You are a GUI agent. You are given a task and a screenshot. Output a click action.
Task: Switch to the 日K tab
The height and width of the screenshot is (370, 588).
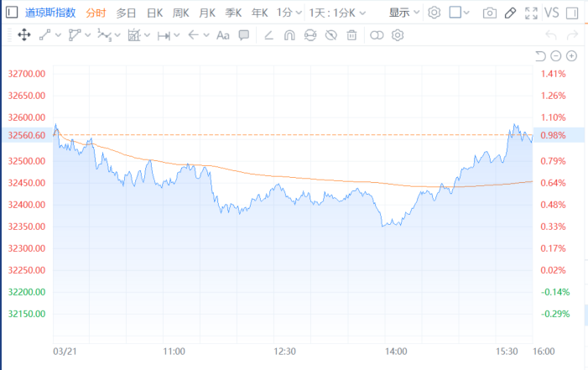click(154, 13)
